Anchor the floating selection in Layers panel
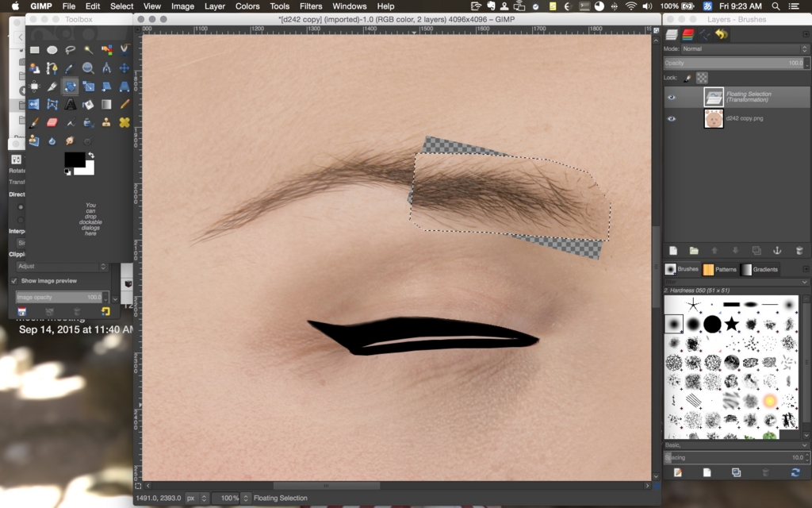812x508 pixels. [777, 250]
